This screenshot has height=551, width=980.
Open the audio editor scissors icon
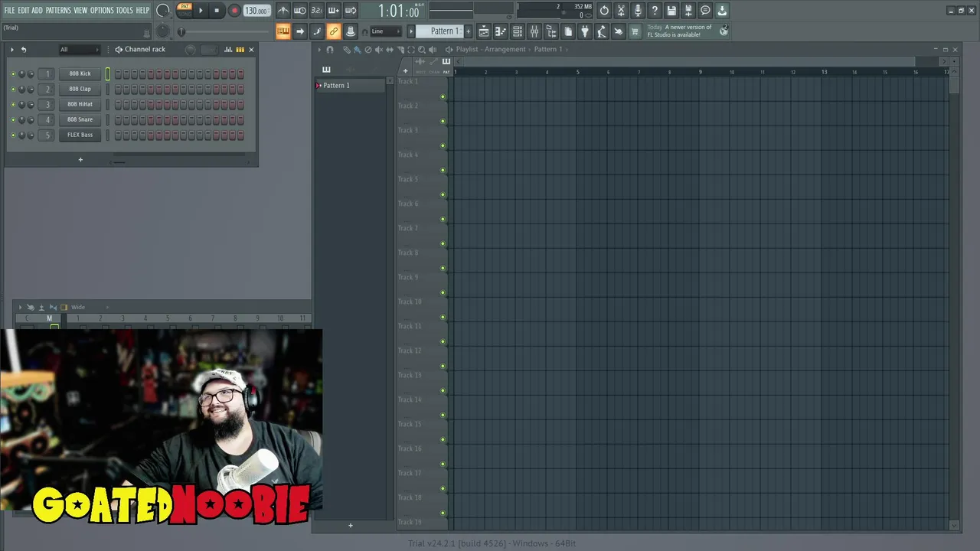tap(621, 11)
